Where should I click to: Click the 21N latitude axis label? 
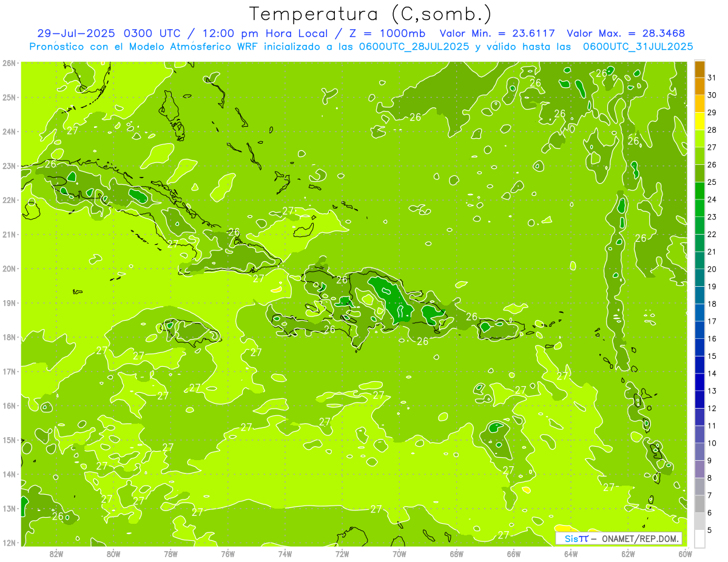pos(9,235)
